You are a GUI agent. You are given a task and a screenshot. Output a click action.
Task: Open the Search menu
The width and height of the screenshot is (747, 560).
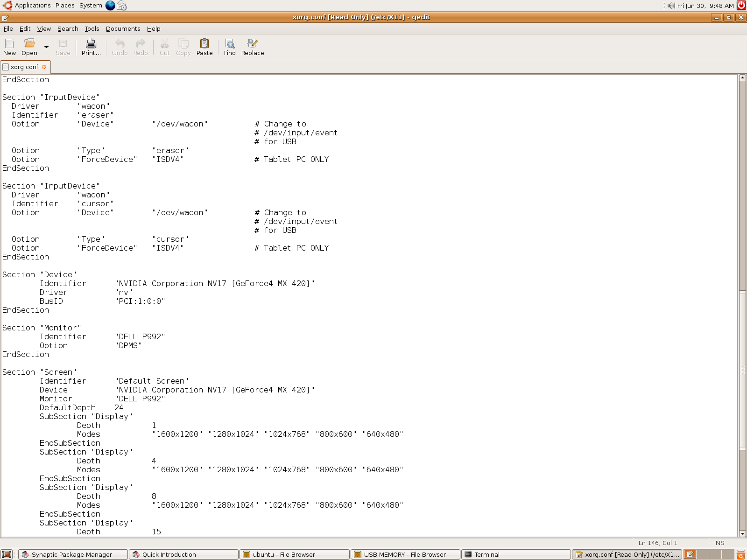tap(68, 28)
